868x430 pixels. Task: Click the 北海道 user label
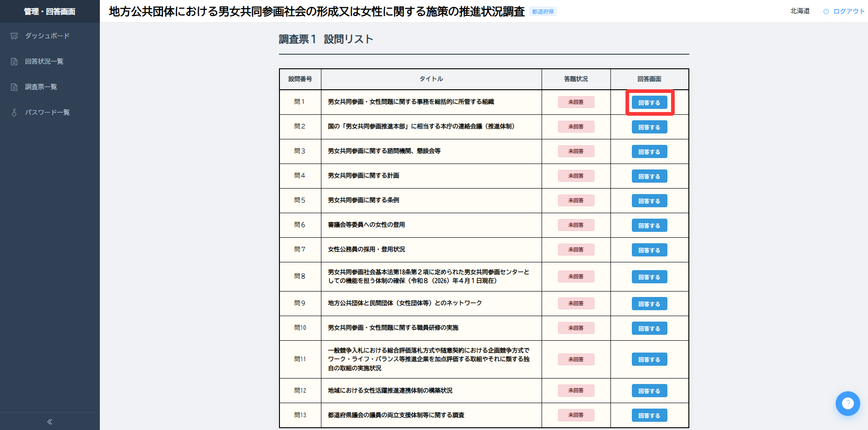pyautogui.click(x=800, y=11)
